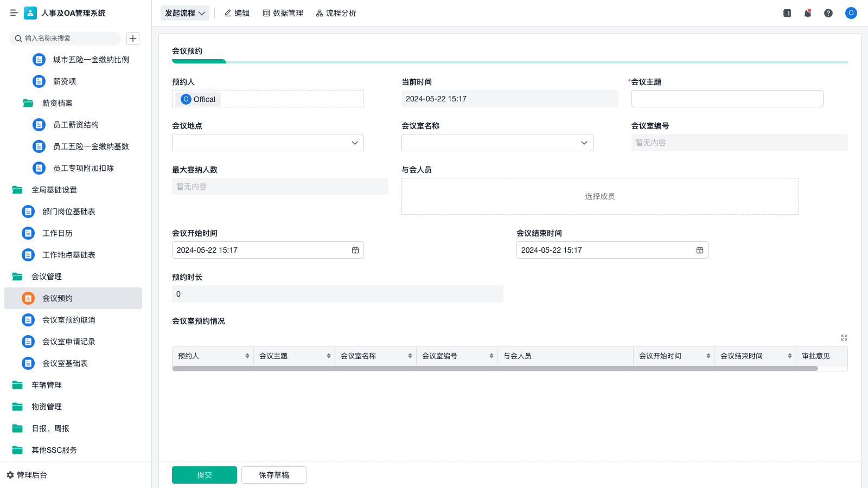Click the 会议主题 input field
Screen dimensions: 868x488
click(x=727, y=99)
